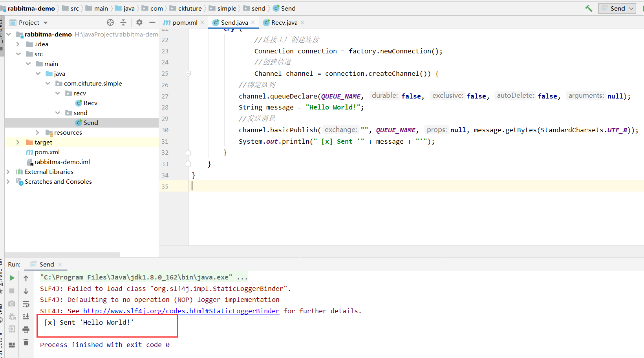This screenshot has height=358, width=644.
Task: Click 'Process finished with exit code 0' text
Action: pyautogui.click(x=105, y=345)
